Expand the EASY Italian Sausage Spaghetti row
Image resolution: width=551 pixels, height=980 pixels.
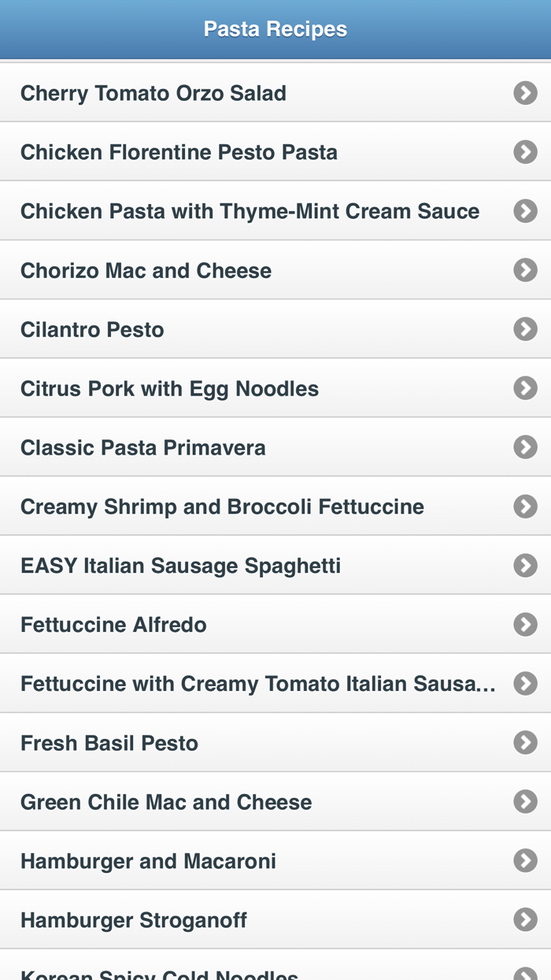[x=182, y=565]
